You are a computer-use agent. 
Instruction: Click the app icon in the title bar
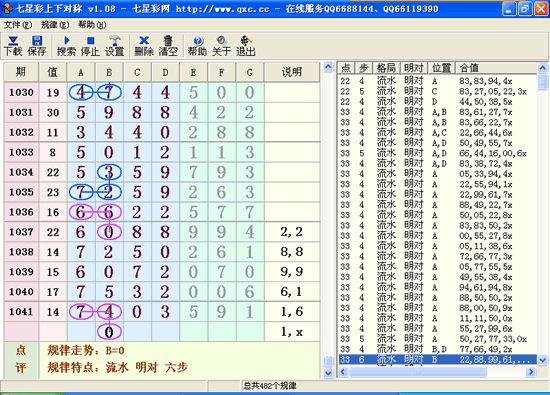tap(6, 8)
